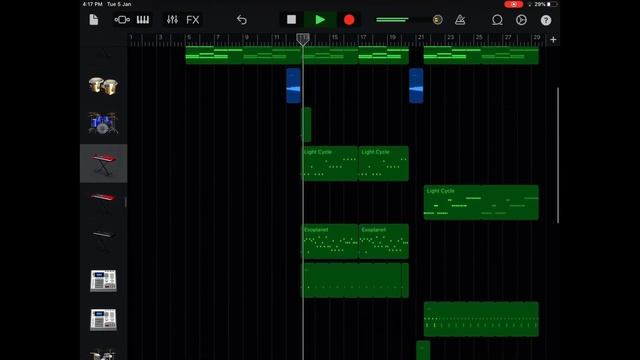The width and height of the screenshot is (640, 360).
Task: Tap the red screen recording indicator
Action: [513, 4]
